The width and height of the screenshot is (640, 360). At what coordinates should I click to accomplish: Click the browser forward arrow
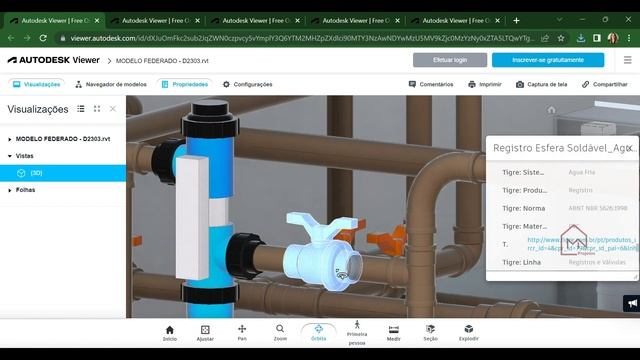[x=27, y=38]
